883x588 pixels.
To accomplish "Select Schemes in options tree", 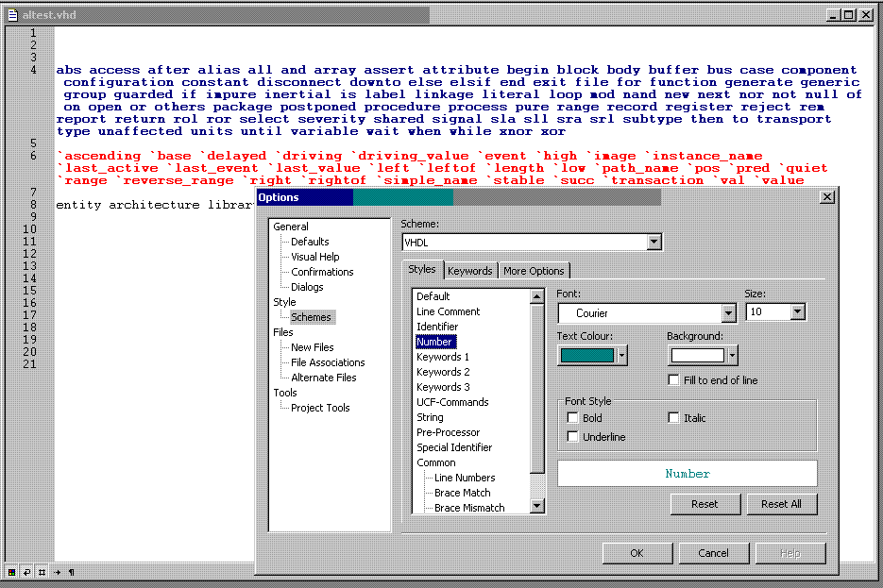I will 311,317.
